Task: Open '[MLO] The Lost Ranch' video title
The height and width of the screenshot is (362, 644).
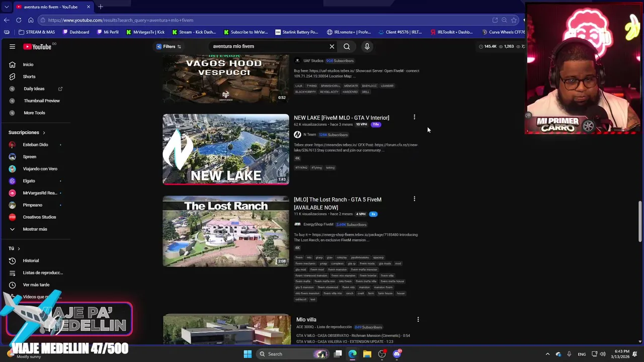Action: [x=338, y=204]
